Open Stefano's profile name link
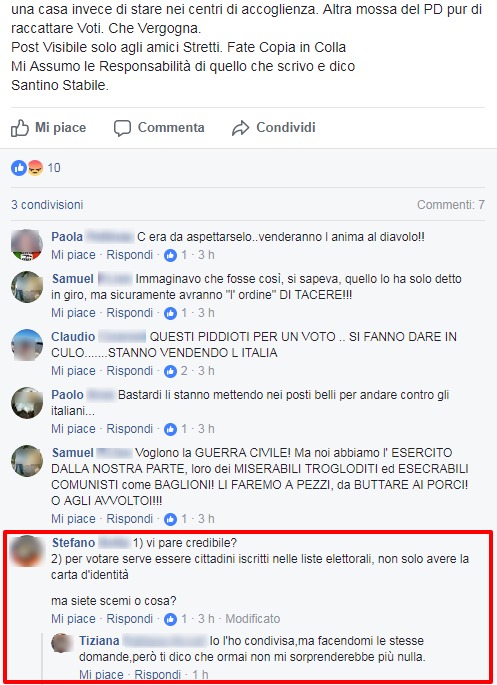 pyautogui.click(x=73, y=543)
